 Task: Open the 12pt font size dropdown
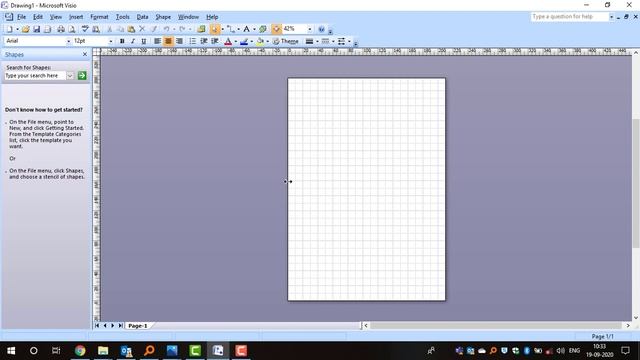(111, 41)
